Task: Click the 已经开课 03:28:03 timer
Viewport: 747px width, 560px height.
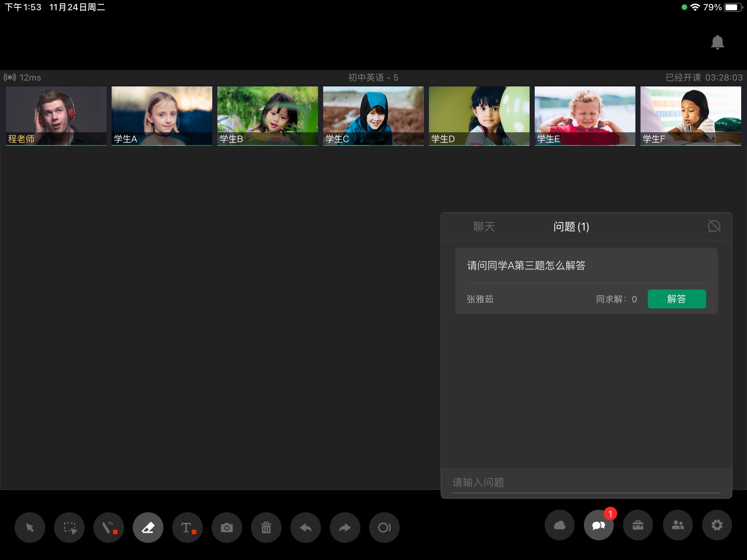Action: (704, 78)
